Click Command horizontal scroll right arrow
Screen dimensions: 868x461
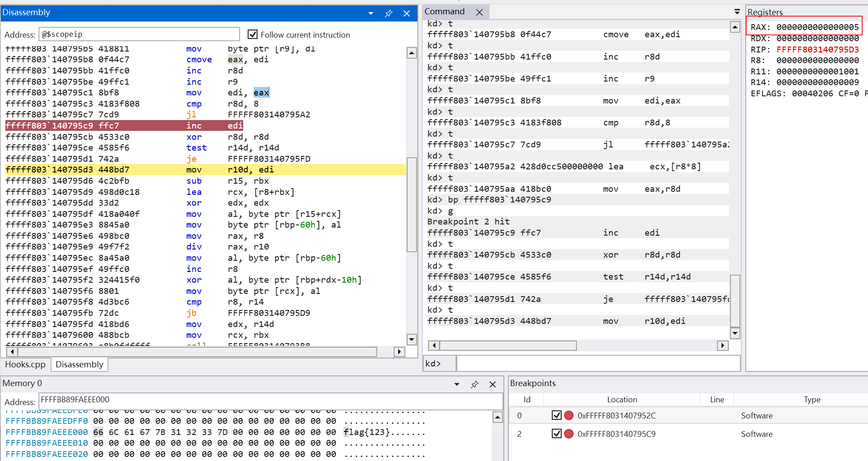click(722, 345)
